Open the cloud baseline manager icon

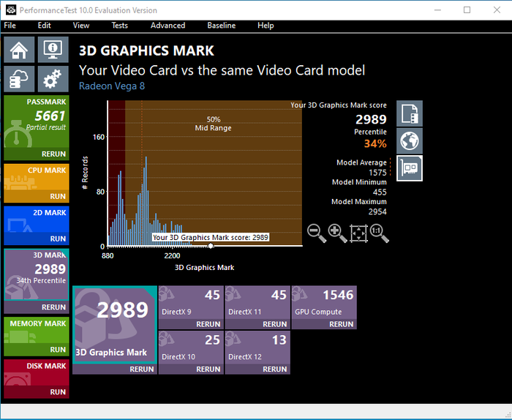tap(19, 79)
